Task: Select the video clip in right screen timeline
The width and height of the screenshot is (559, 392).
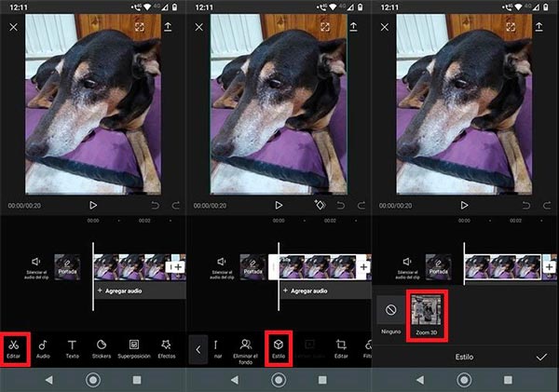Action: (x=503, y=267)
